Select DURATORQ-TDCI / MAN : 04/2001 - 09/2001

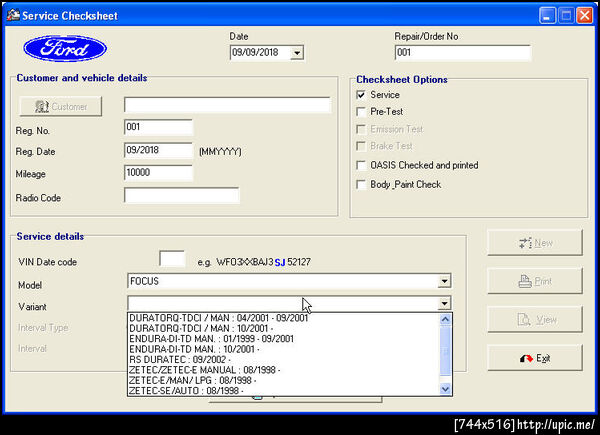[x=284, y=318]
